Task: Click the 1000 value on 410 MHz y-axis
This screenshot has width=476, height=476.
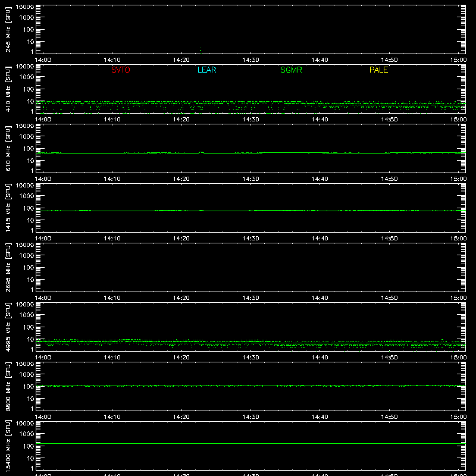Action: (27, 77)
